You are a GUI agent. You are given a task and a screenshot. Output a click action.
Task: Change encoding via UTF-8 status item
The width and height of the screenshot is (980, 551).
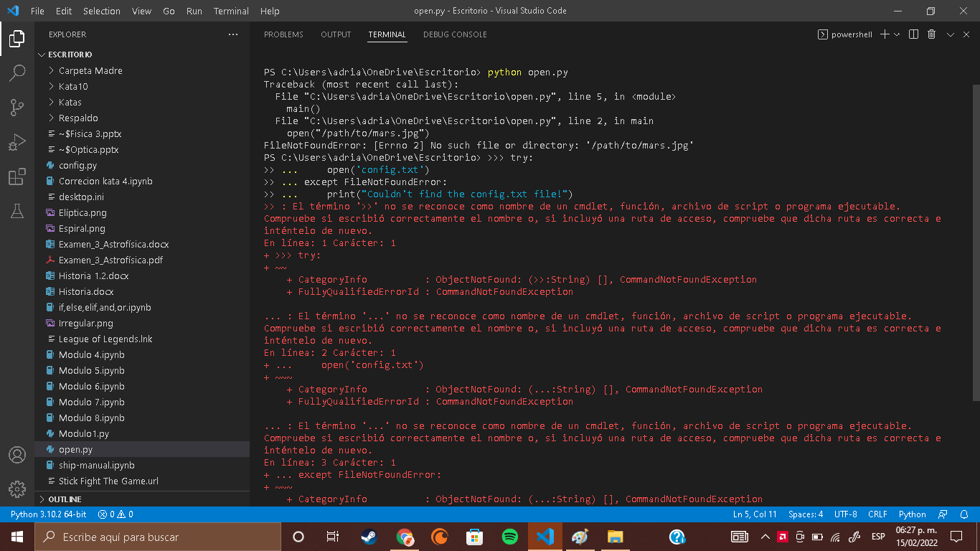click(845, 514)
